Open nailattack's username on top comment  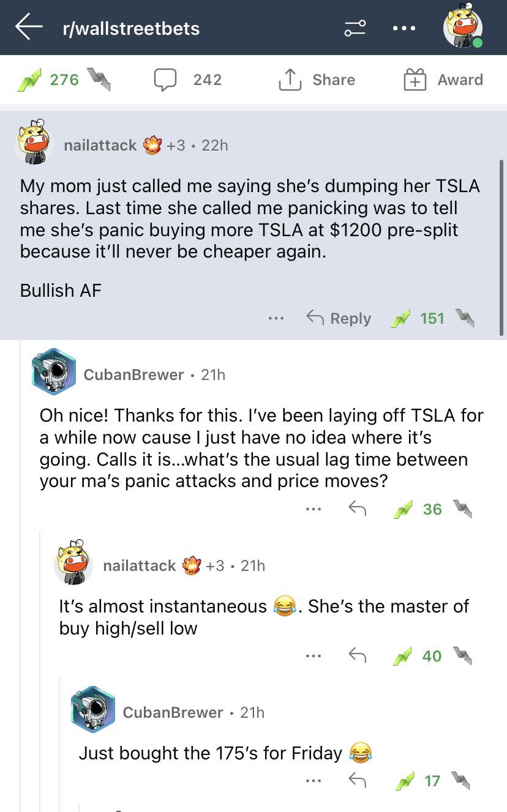(x=100, y=145)
